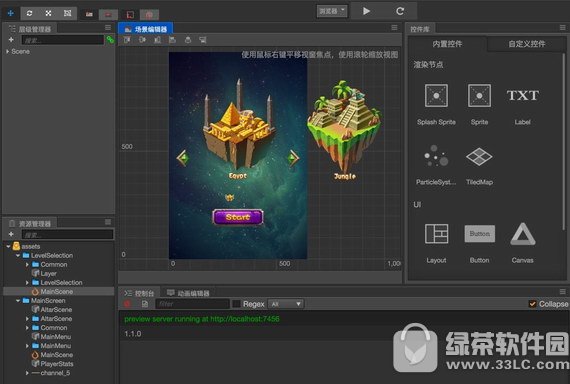570x384 pixels.
Task: Click the Splash Sprite widget icon
Action: 436,95
